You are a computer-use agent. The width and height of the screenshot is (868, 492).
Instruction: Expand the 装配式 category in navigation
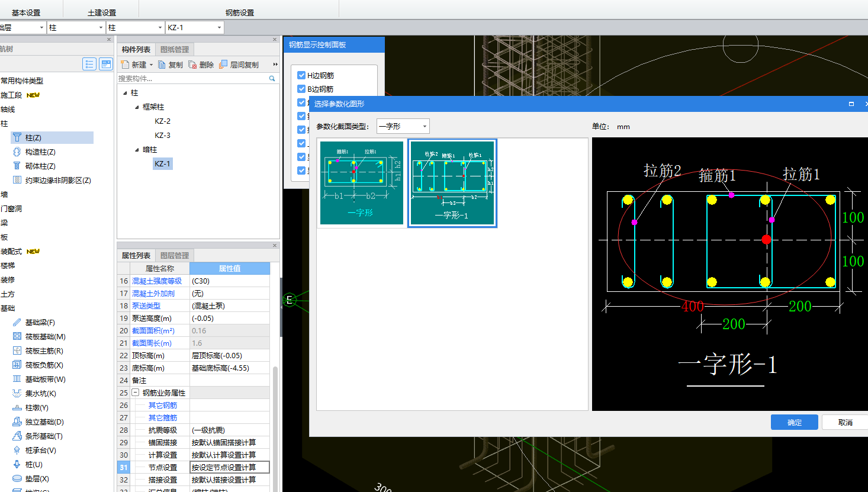pos(11,251)
